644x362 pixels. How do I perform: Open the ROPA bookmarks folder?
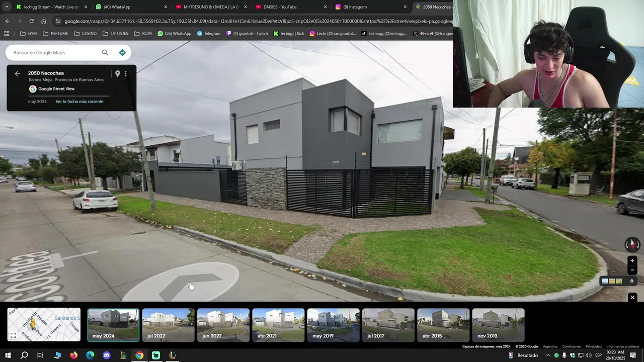143,34
